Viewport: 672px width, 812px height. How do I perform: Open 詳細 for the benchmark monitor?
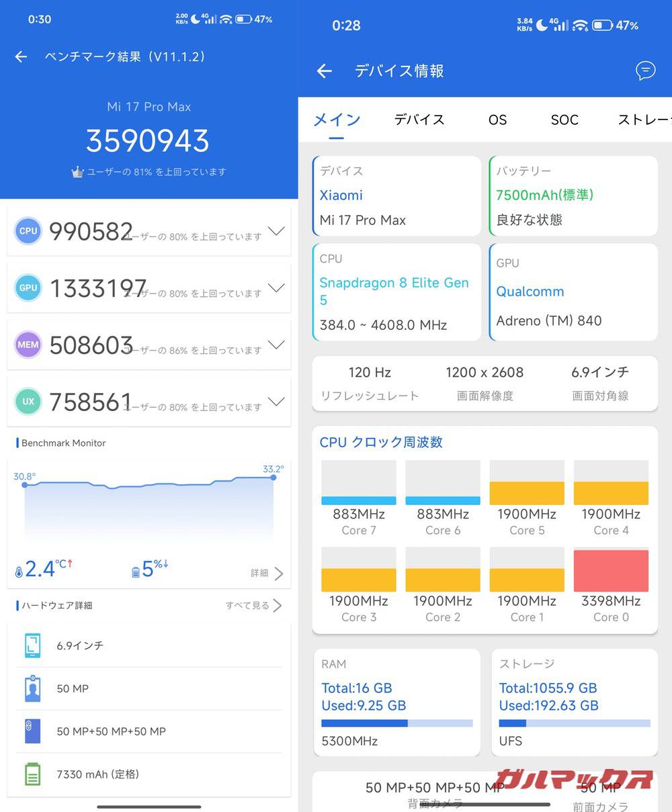point(267,573)
